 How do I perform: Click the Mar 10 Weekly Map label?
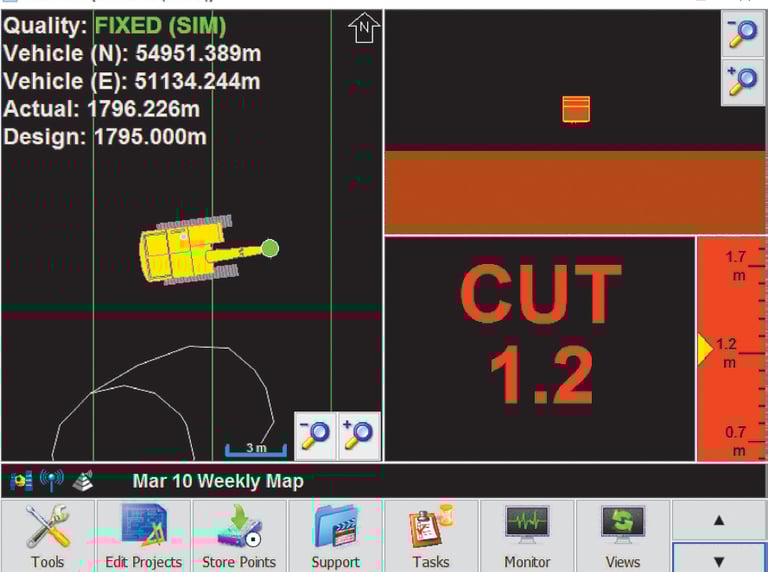[x=218, y=481]
